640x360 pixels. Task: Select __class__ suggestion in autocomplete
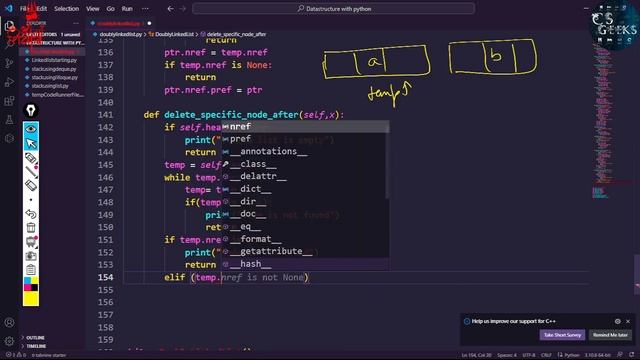[x=305, y=164]
